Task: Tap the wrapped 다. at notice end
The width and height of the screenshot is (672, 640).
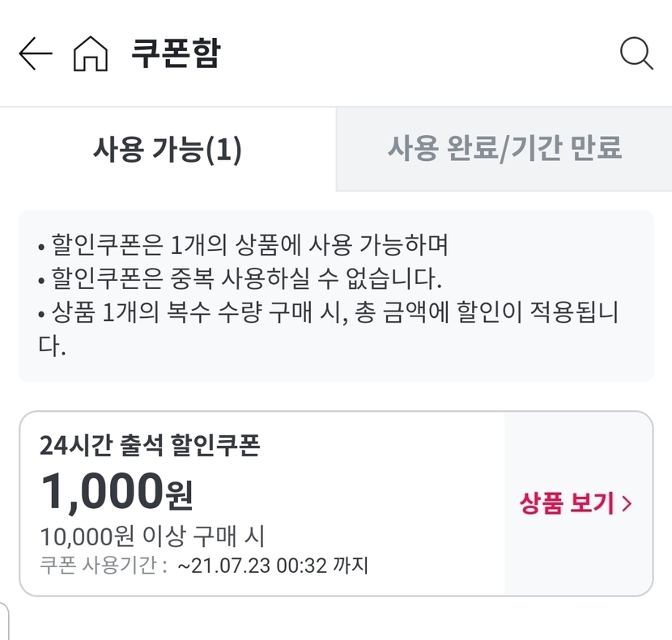Action: 49,347
